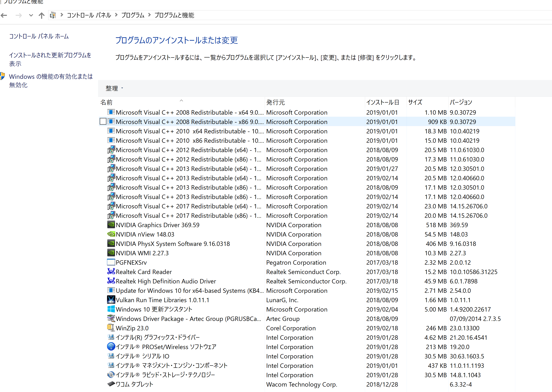552x392 pixels.
Task: Open the recent locations dropdown arrow
Action: click(x=31, y=15)
